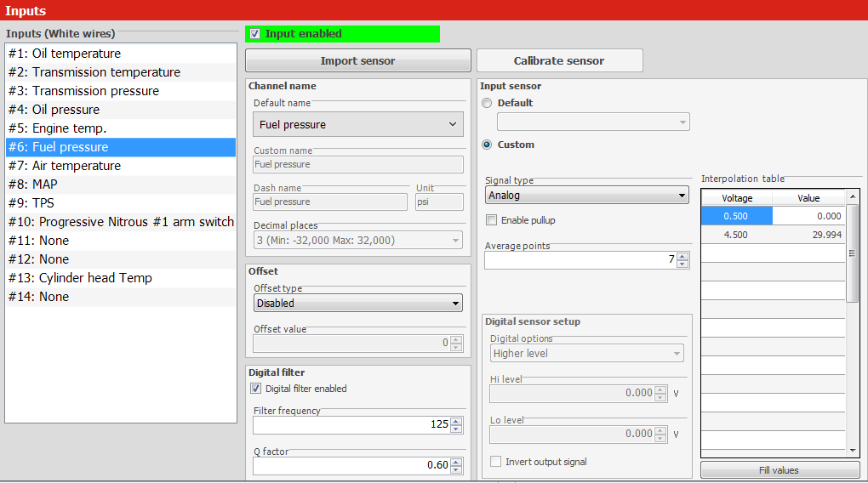The height and width of the screenshot is (483, 868).
Task: Select the Default input sensor radio button
Action: tap(487, 103)
